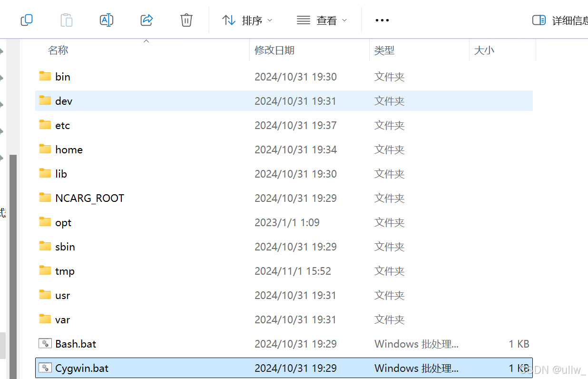Select the tmp folder row
Image resolution: width=588 pixels, height=379 pixels.
(x=65, y=270)
